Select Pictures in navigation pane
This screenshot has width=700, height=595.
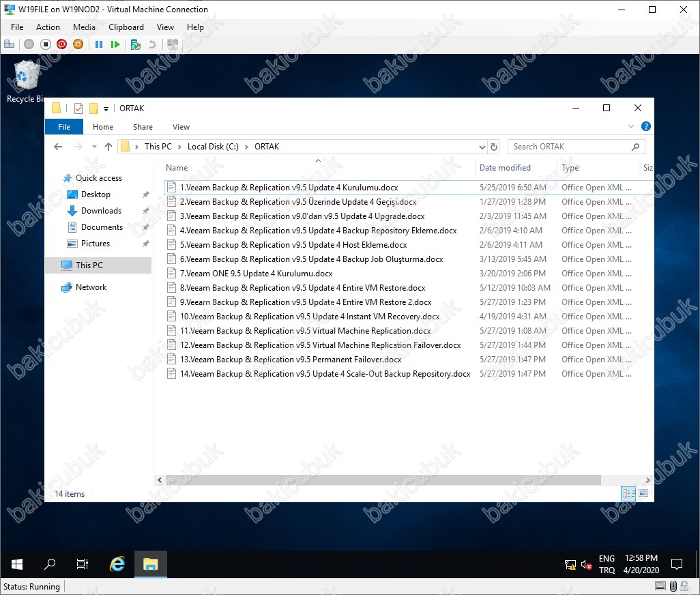[x=95, y=244]
